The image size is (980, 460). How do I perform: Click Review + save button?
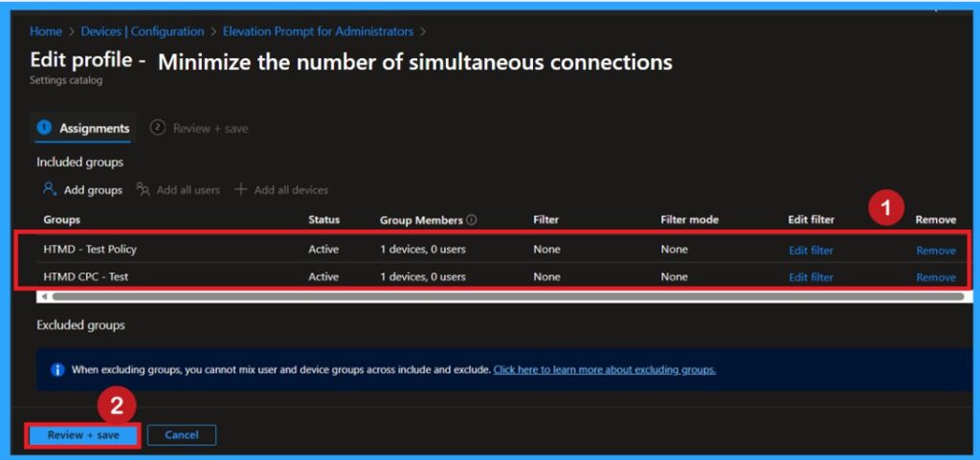tap(83, 435)
